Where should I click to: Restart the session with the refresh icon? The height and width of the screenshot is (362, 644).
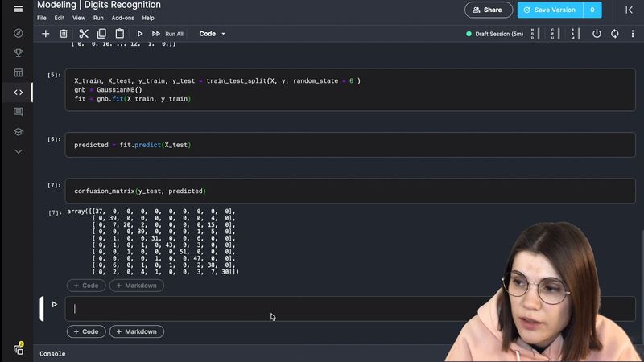point(615,34)
